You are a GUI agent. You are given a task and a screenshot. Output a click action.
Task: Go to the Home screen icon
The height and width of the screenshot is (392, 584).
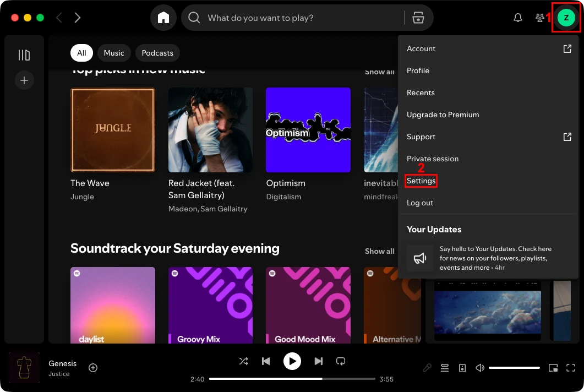coord(163,18)
